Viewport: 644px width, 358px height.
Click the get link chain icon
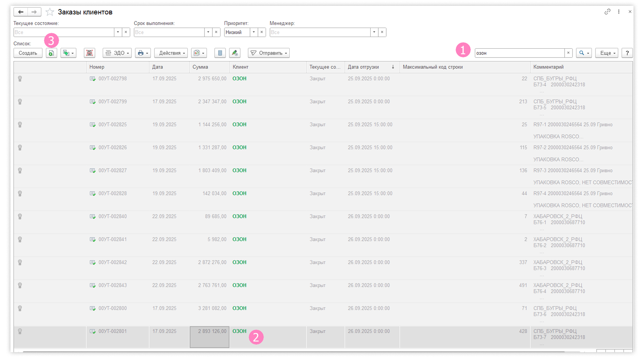point(607,12)
